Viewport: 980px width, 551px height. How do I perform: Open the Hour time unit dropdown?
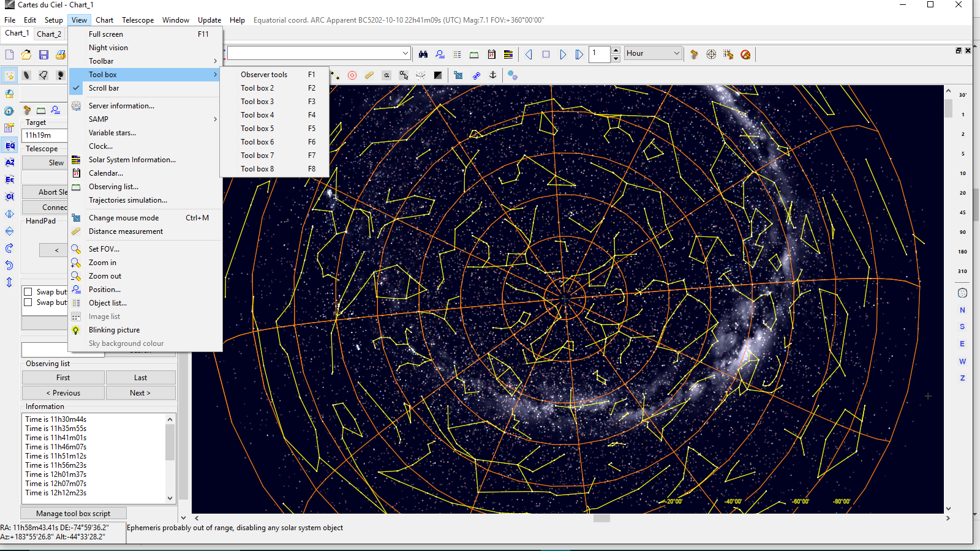tap(653, 53)
